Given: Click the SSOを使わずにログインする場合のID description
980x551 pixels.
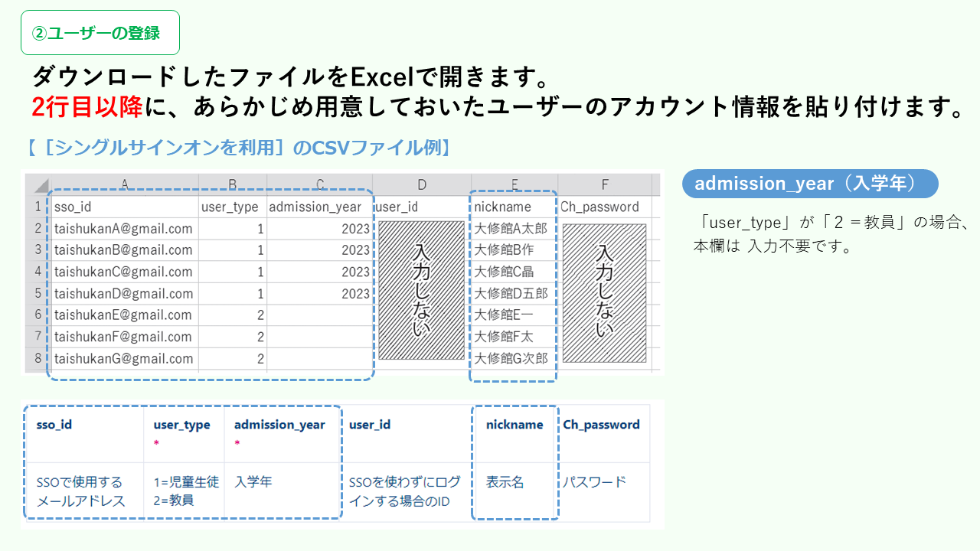Looking at the screenshot, I should click(405, 491).
